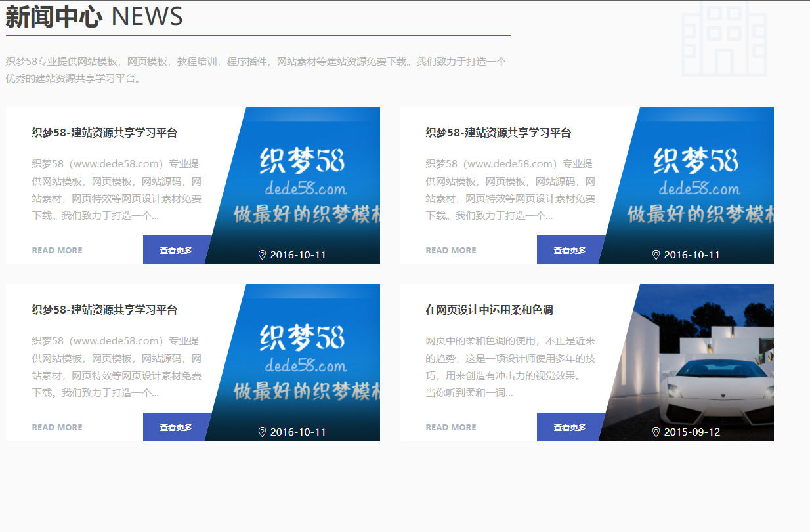Click the excerpt text starting with 网页中的柔和色调

pyautogui.click(x=510, y=367)
